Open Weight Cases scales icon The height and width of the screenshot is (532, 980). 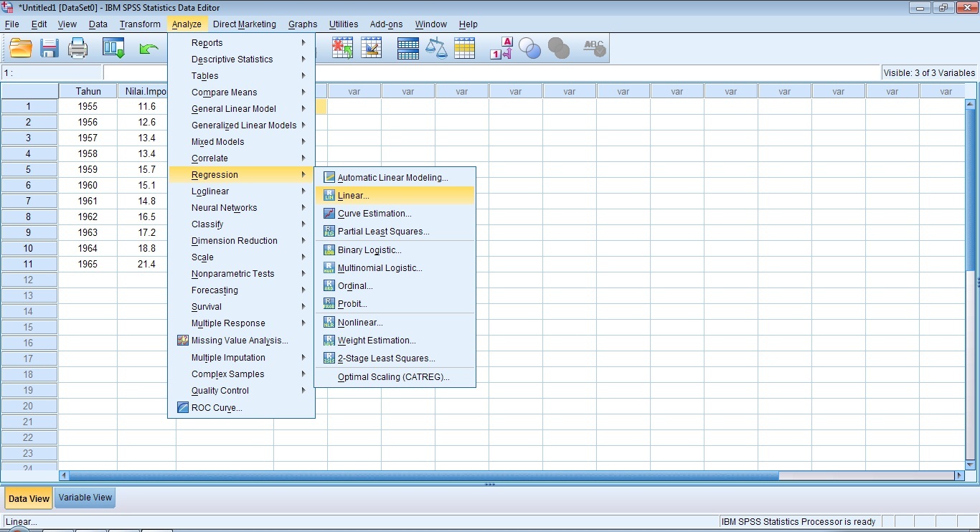tap(435, 48)
